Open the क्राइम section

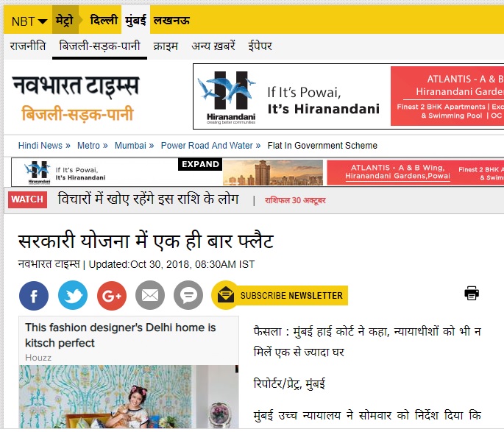pos(166,46)
